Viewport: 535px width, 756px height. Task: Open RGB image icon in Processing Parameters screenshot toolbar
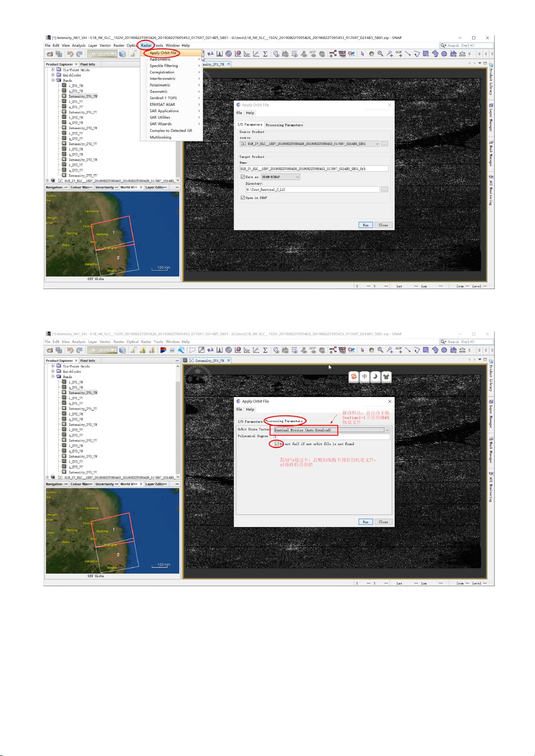pyautogui.click(x=162, y=350)
